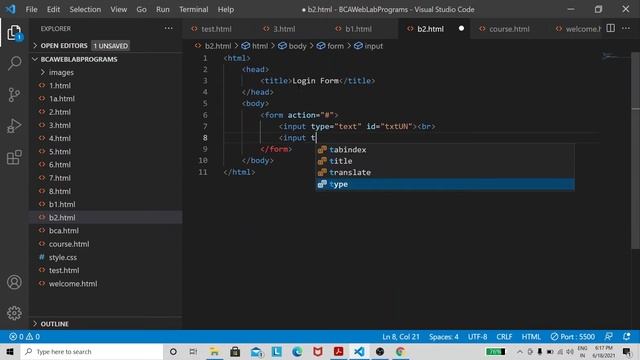The width and height of the screenshot is (640, 360).
Task: Open the Run and Debug view
Action: pyautogui.click(x=14, y=126)
